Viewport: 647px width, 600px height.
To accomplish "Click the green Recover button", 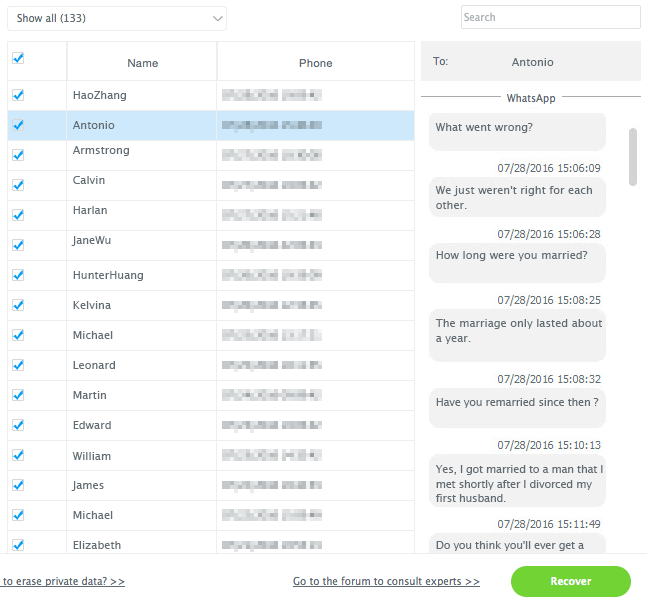I will coord(571,581).
